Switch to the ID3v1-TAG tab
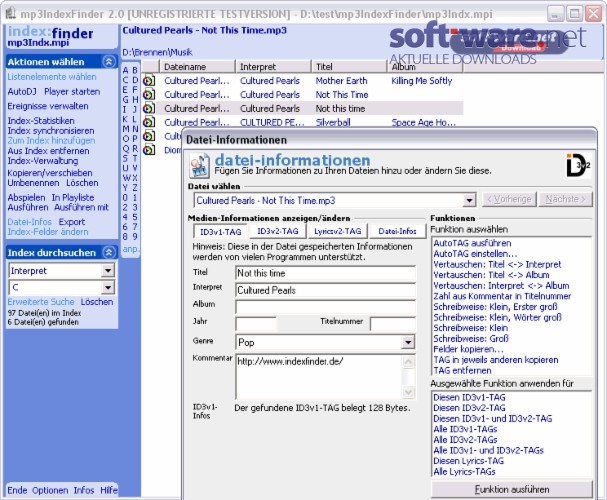Image resolution: width=607 pixels, height=500 pixels. point(221,231)
